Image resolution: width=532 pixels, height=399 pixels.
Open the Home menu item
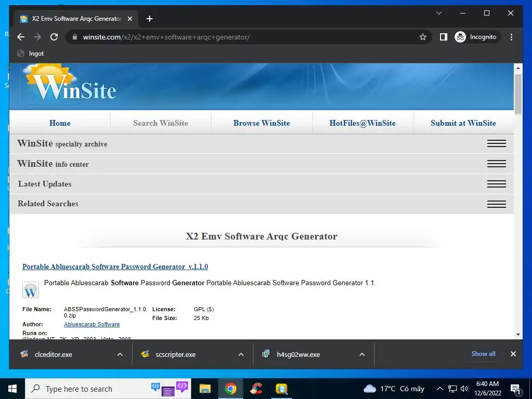tap(60, 123)
